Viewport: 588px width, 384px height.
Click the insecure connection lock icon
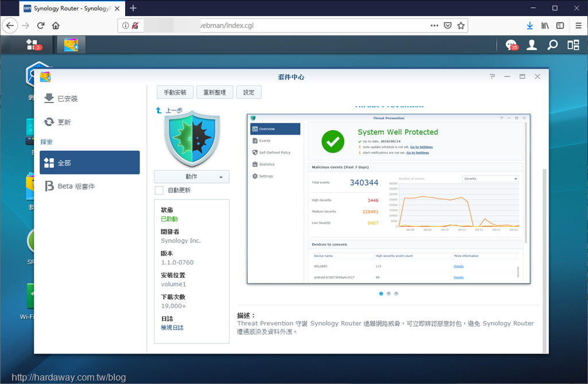[135, 25]
